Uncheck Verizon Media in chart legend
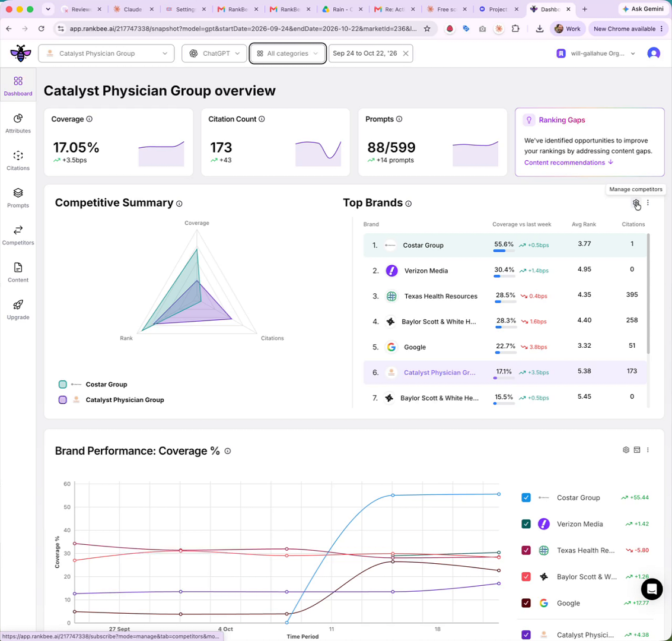 (526, 524)
